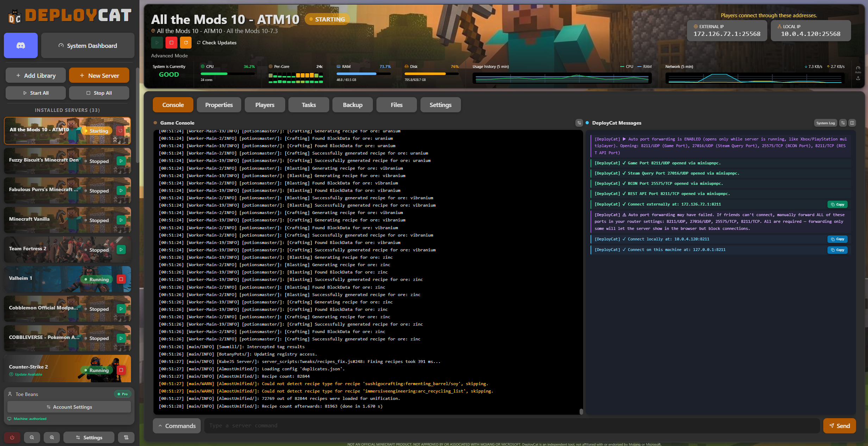Image resolution: width=868 pixels, height=446 pixels.
Task: Start the Minecraft Vanilla server
Action: (x=121, y=220)
